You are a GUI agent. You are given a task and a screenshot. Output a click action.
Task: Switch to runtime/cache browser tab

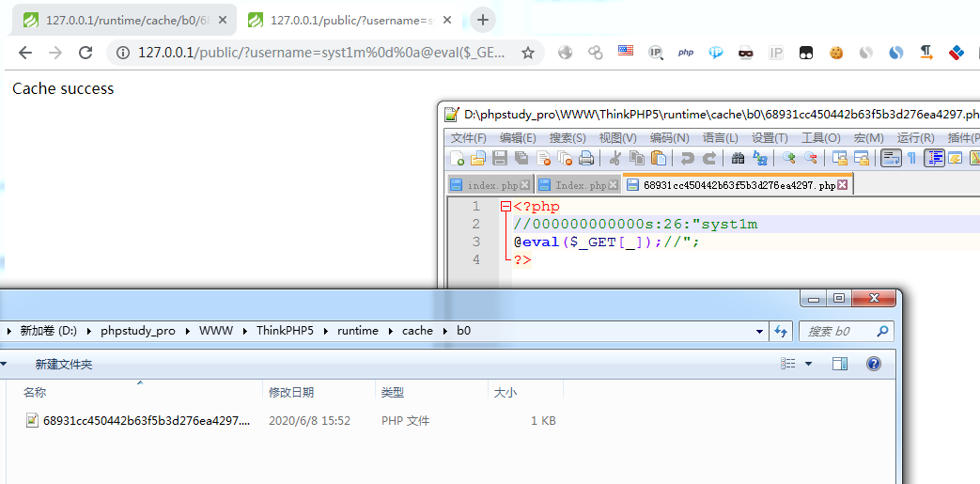pos(124,20)
